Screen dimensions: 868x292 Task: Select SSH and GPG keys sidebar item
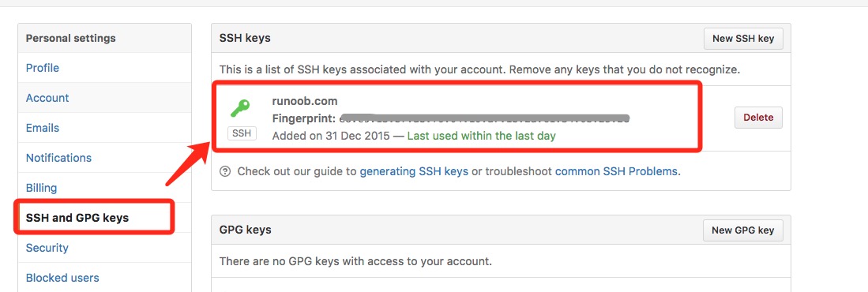77,218
